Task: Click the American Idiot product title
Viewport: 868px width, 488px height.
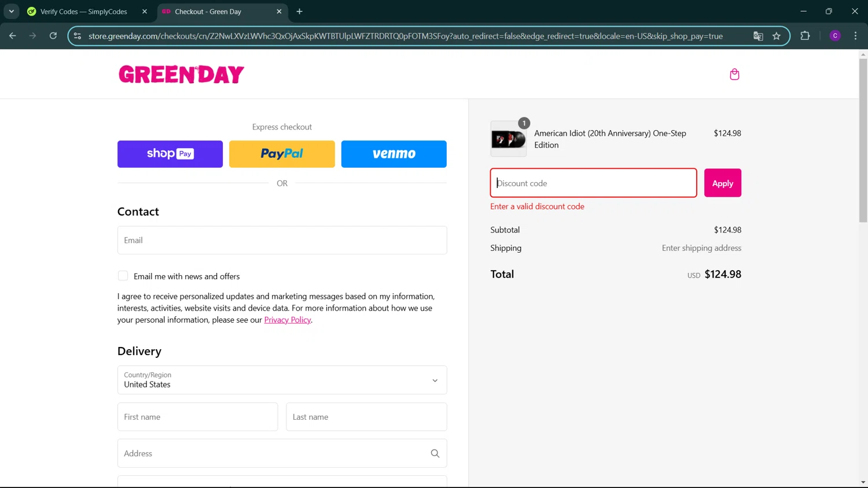Action: tap(610, 139)
